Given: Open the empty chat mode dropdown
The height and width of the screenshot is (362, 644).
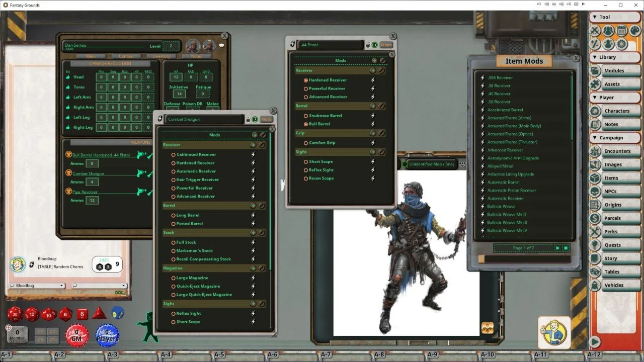Looking at the screenshot, I should (99, 286).
